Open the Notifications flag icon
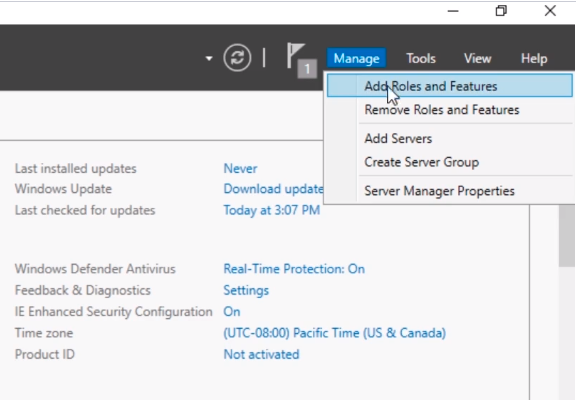The height and width of the screenshot is (400, 576). 295,55
